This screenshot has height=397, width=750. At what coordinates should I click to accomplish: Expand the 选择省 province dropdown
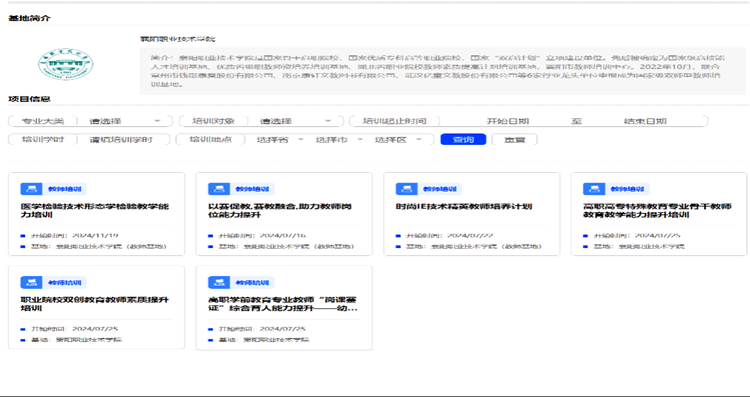pos(280,140)
